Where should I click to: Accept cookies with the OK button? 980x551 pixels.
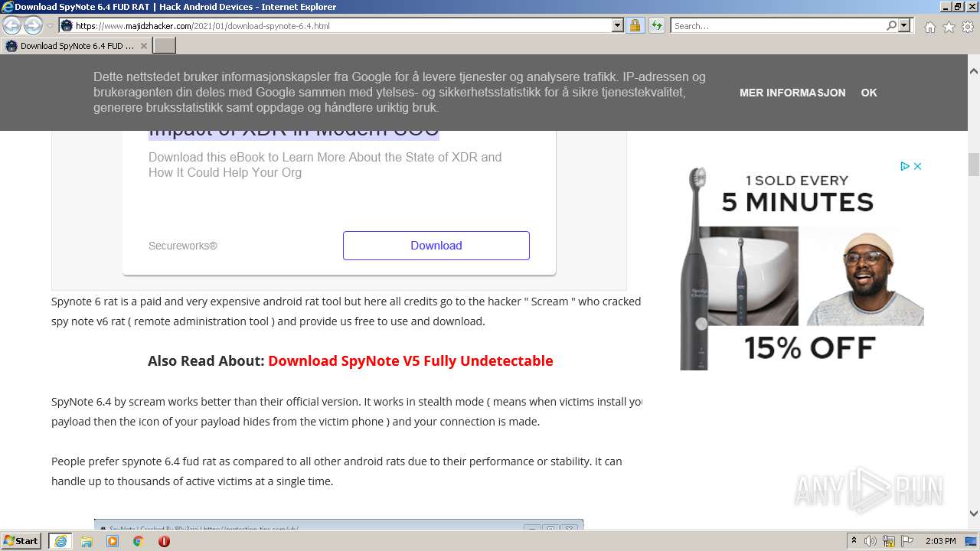pos(869,93)
